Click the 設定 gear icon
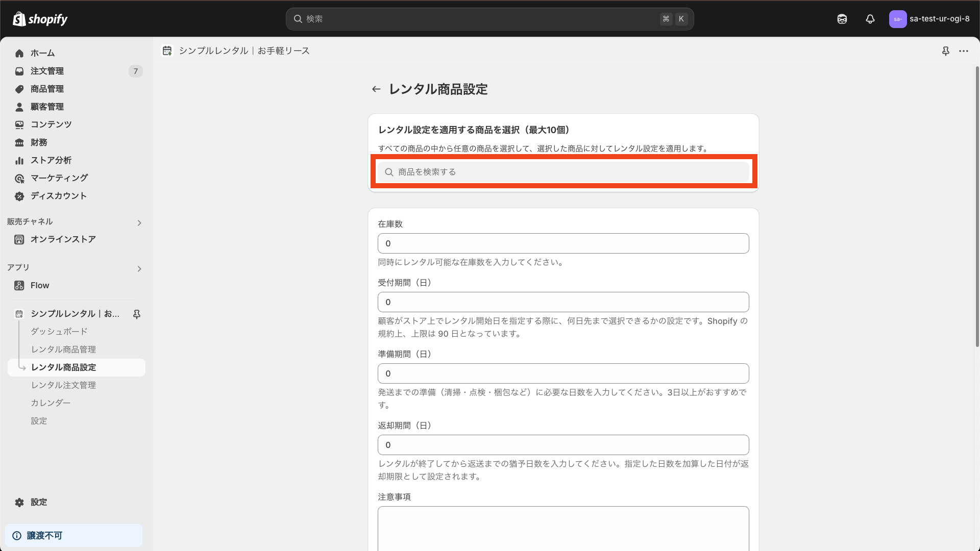980x551 pixels. click(19, 502)
